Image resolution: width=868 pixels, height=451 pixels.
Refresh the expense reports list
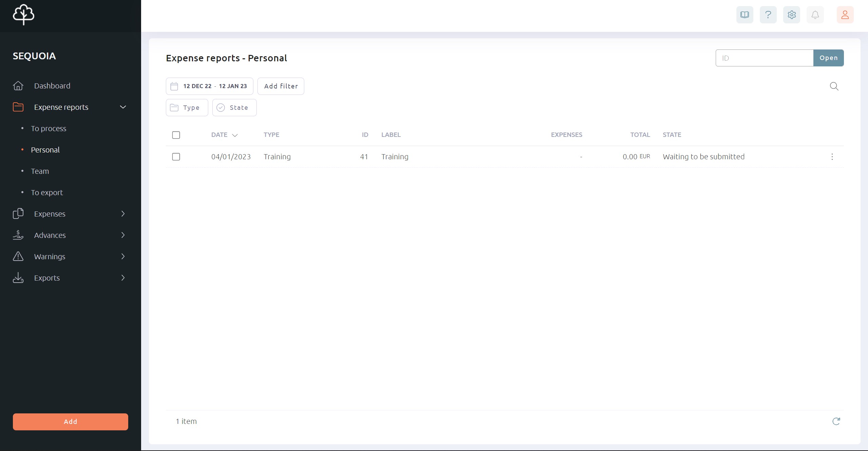tap(836, 421)
